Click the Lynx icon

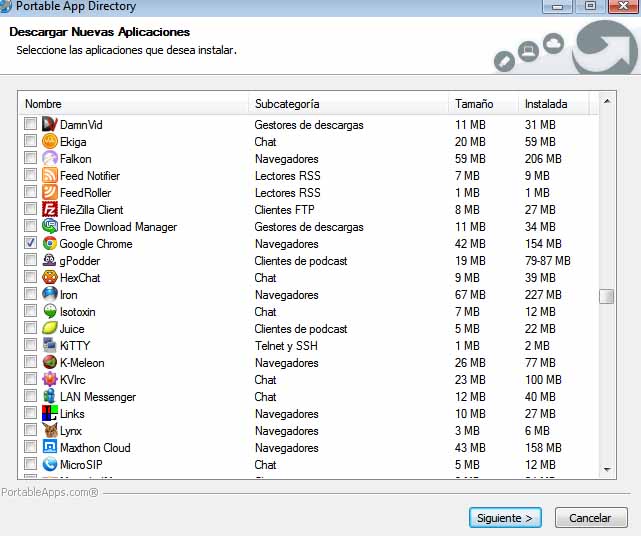(x=49, y=430)
